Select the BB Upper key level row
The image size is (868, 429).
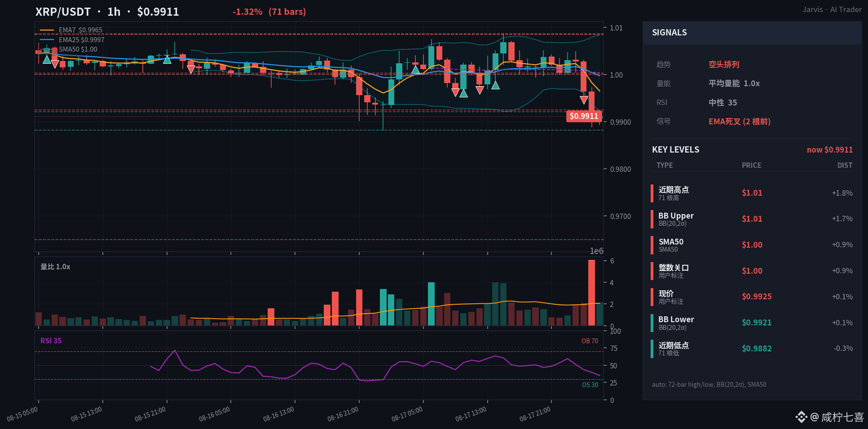pyautogui.click(x=752, y=219)
